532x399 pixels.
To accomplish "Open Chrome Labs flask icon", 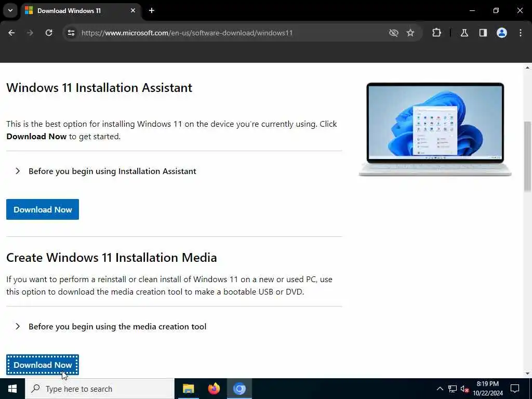I will [x=464, y=33].
